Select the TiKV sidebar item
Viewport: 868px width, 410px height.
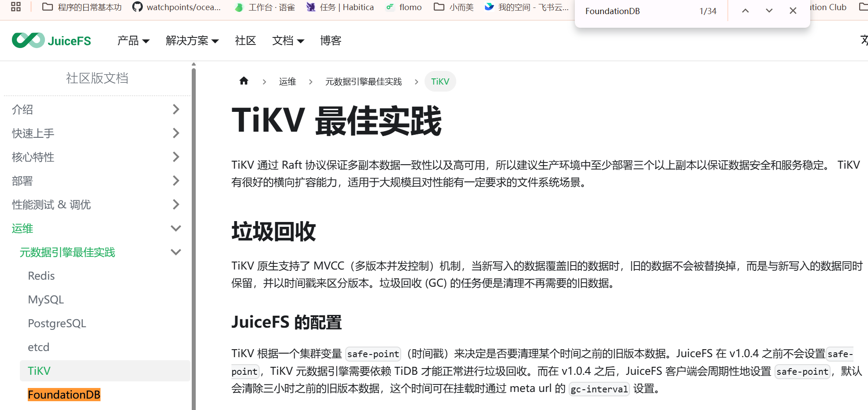(x=105, y=371)
